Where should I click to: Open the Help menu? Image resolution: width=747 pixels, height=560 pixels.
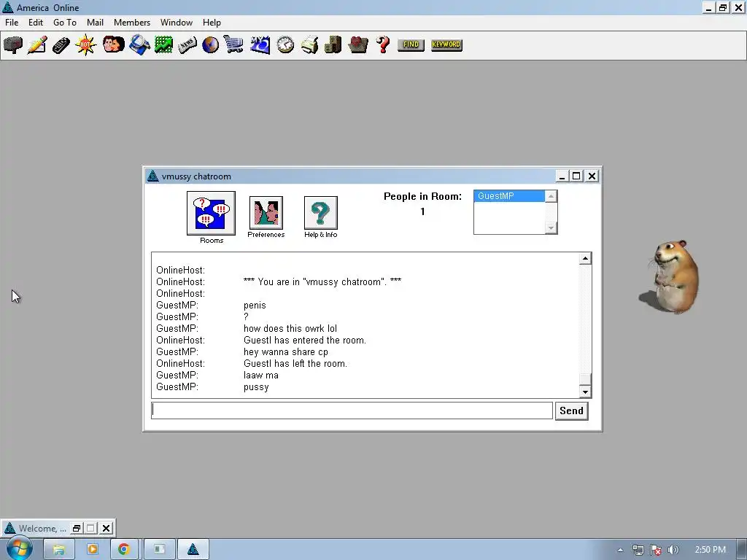pos(212,23)
